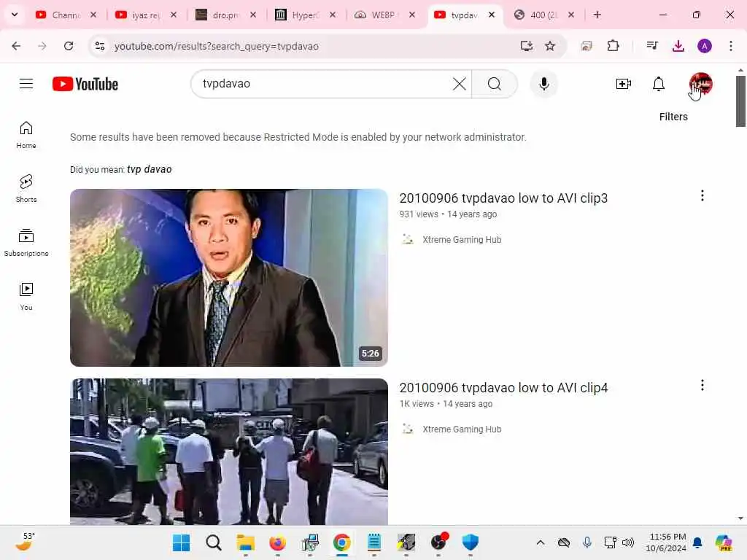
Task: Open the YouTube hamburger guide menu
Action: pos(26,84)
